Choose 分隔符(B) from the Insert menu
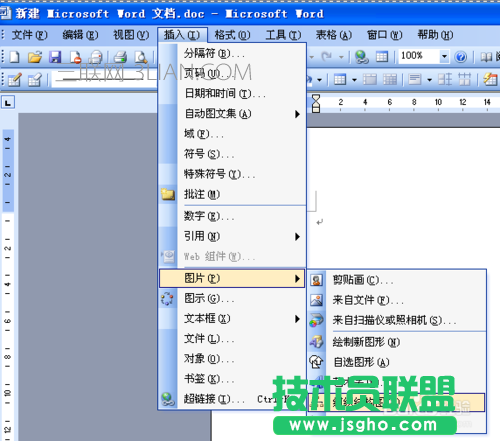Screen dimensions: 500x441 click(x=232, y=53)
